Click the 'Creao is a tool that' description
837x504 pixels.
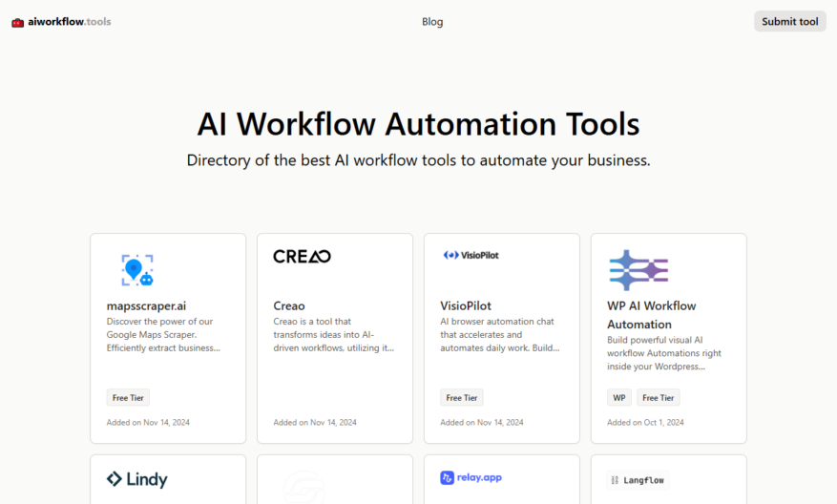pyautogui.click(x=334, y=335)
